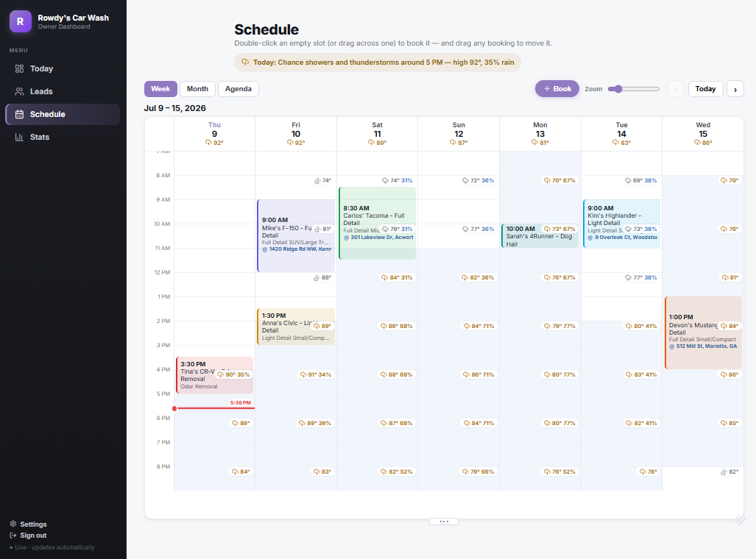Click the Thu 92° weather icon

pyautogui.click(x=209, y=143)
